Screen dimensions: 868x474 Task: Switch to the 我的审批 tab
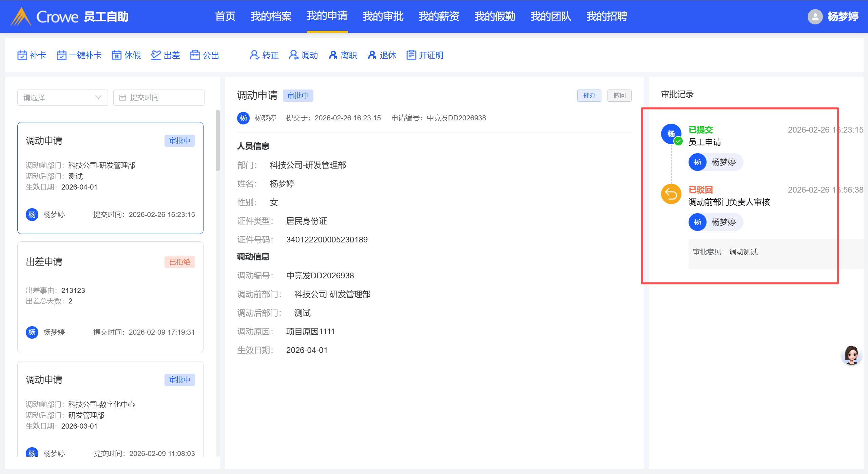tap(383, 16)
